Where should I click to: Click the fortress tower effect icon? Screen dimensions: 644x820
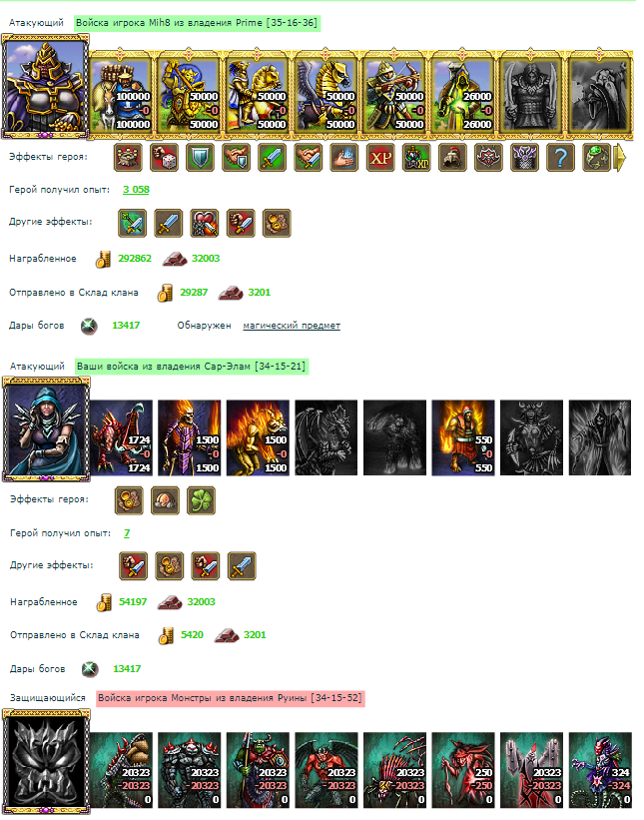(128, 158)
